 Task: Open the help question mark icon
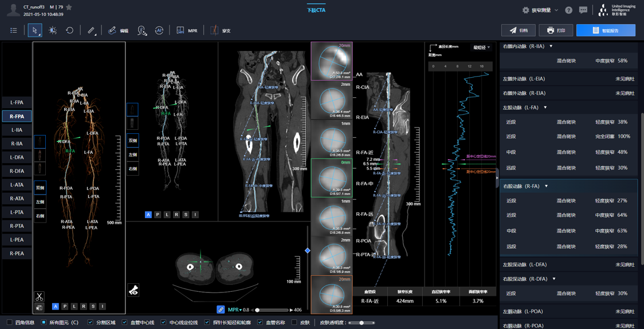tap(569, 10)
